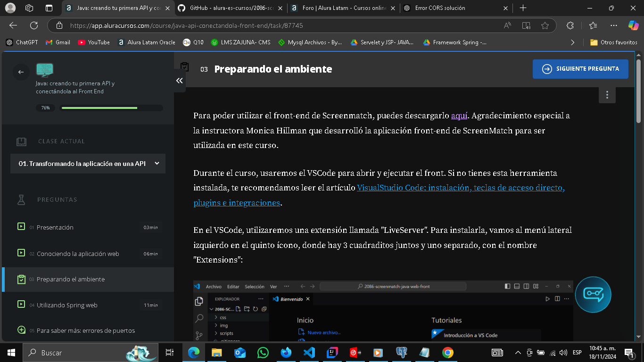This screenshot has height=362, width=644.
Task: Open Task View on the taskbar
Action: tap(170, 353)
